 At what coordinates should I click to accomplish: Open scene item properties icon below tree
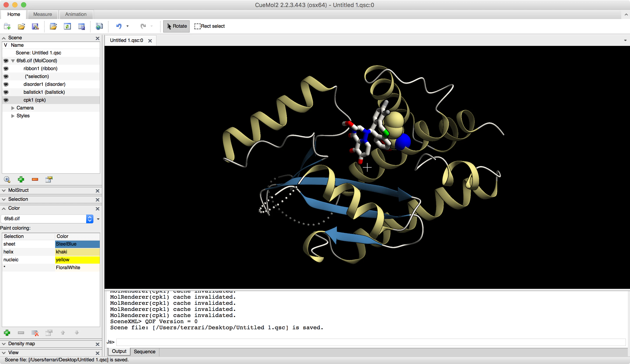pos(49,179)
